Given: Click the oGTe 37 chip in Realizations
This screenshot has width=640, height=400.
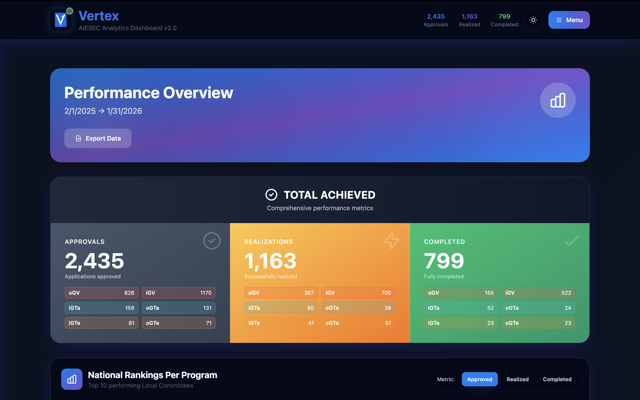Looking at the screenshot, I should 358,323.
